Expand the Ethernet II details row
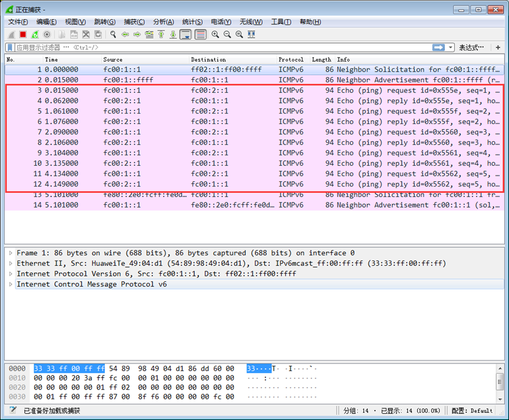The height and width of the screenshot is (420, 509). point(11,263)
